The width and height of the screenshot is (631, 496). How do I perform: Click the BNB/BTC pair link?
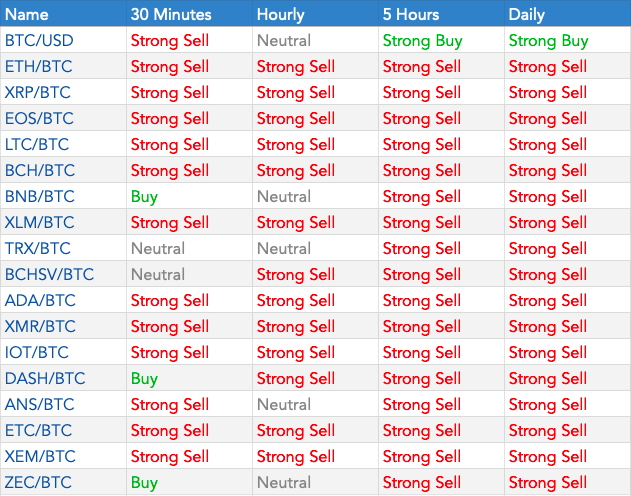(x=38, y=197)
